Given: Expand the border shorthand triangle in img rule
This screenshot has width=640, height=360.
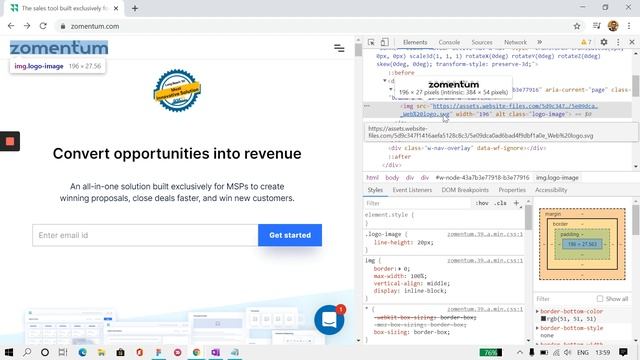Looking at the screenshot, I should pyautogui.click(x=400, y=269).
